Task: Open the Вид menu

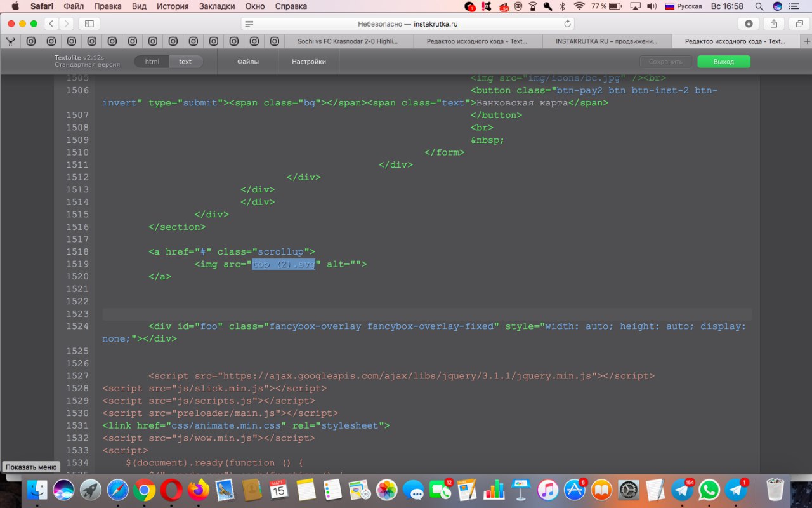Action: (x=139, y=6)
